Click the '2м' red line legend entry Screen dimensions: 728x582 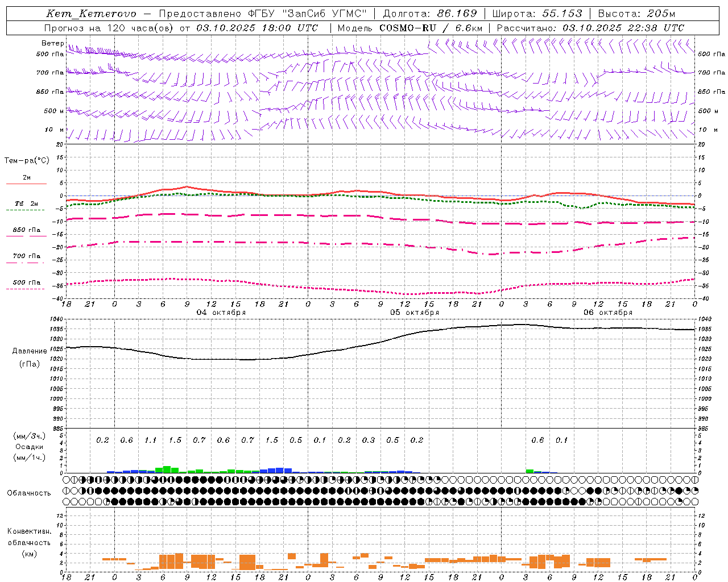click(27, 178)
